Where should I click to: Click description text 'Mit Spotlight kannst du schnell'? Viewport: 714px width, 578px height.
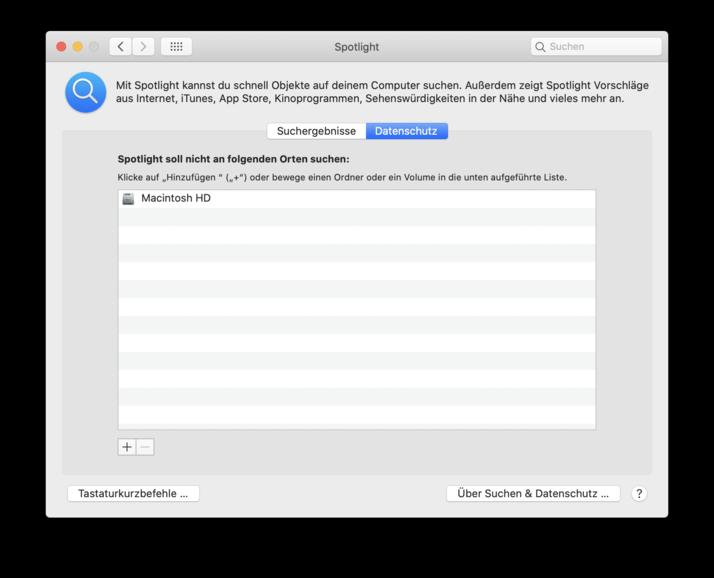382,92
